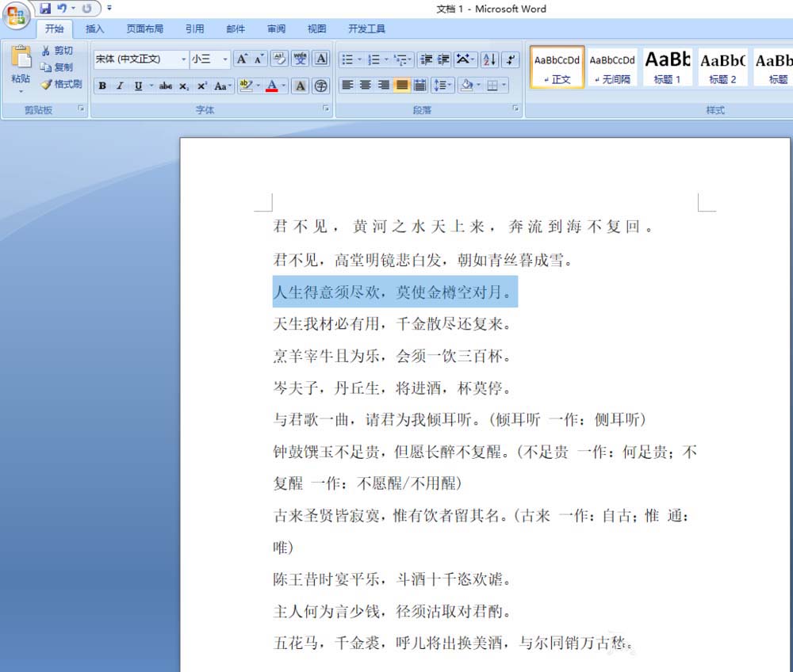Apply text highlight color
The height and width of the screenshot is (672, 793).
(x=246, y=86)
